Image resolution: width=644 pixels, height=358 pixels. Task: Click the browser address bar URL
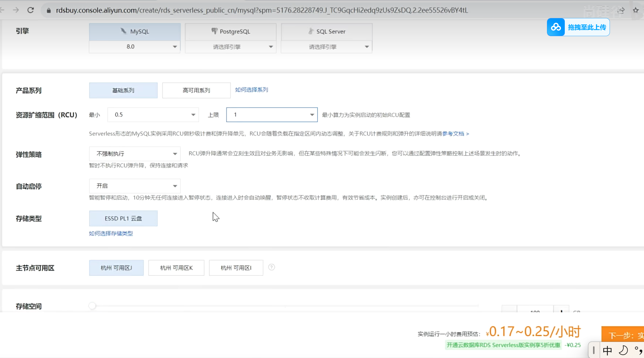tap(262, 10)
